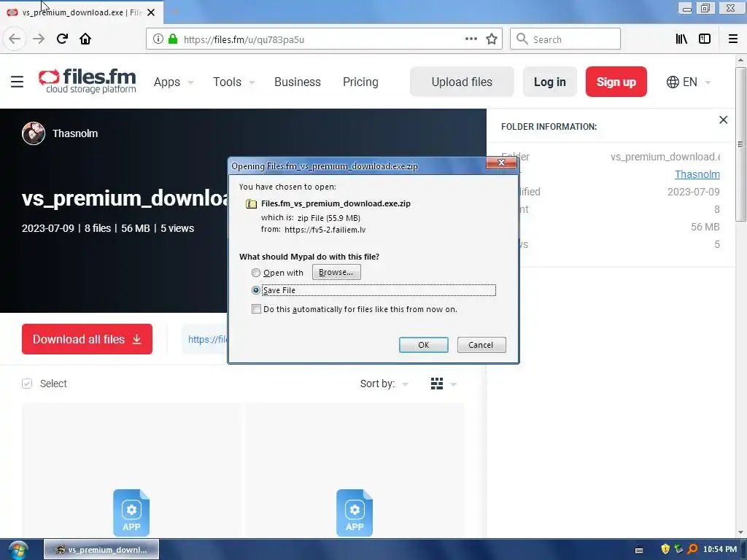Open the Pricing menu item
This screenshot has height=560, width=747.
[x=360, y=82]
